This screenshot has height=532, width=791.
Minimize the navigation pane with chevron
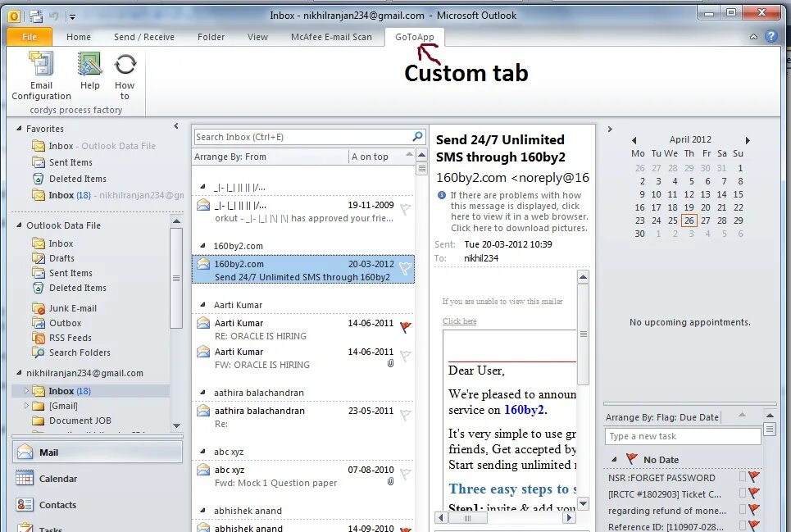[176, 126]
